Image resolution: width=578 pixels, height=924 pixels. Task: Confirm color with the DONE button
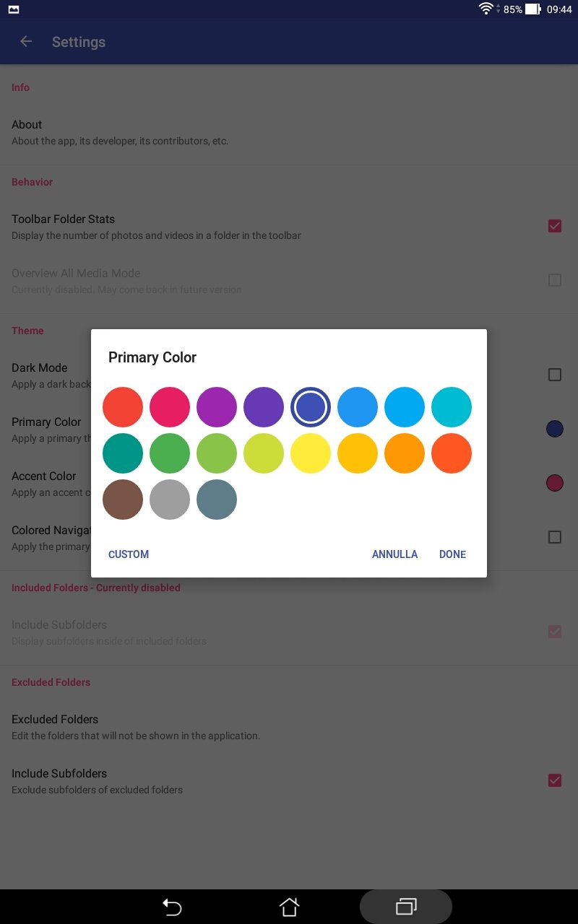(452, 554)
